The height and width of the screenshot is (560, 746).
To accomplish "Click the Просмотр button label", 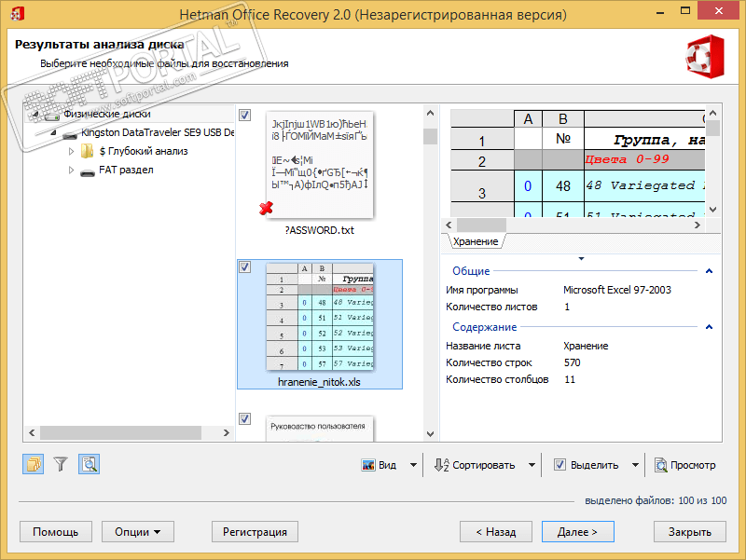I will click(x=693, y=465).
